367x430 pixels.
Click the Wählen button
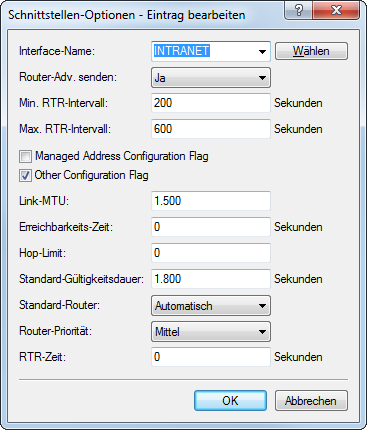click(x=311, y=51)
